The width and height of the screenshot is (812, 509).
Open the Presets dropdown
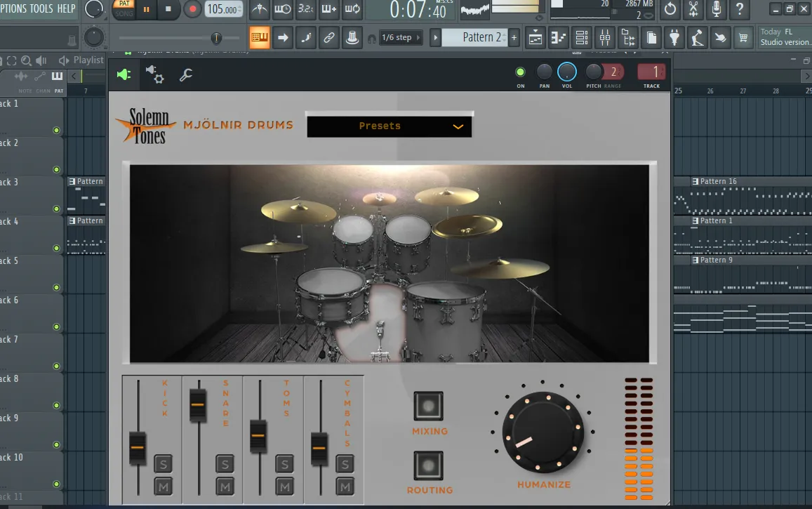(390, 126)
